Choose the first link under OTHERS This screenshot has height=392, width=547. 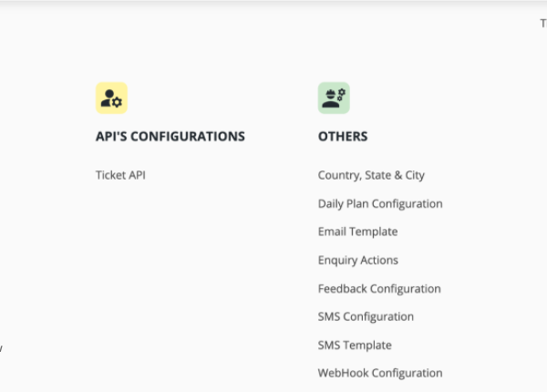[371, 175]
